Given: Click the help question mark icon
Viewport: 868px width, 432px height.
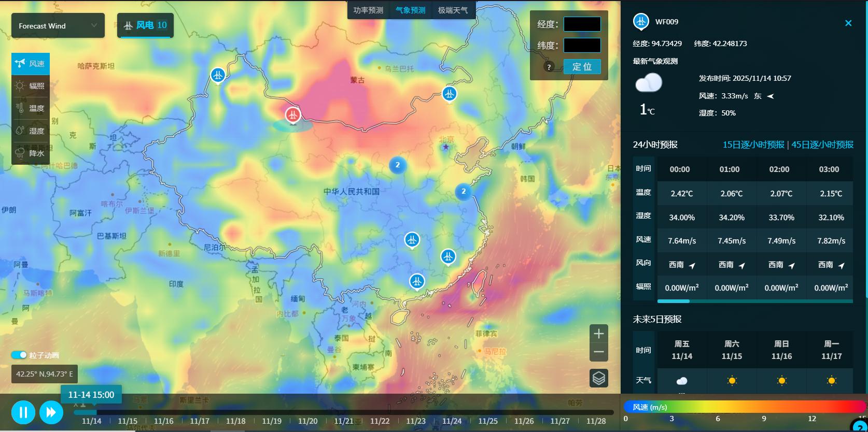Looking at the screenshot, I should [x=549, y=67].
